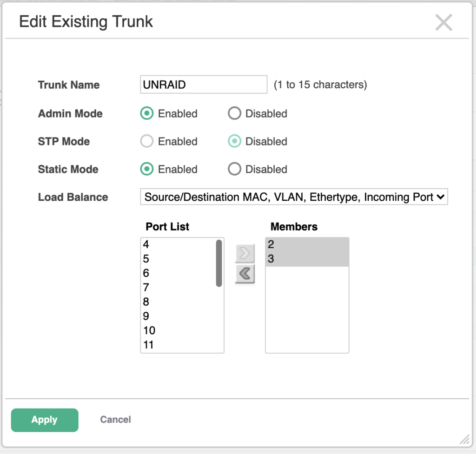This screenshot has width=476, height=454.
Task: Cancel editing the trunk
Action: pyautogui.click(x=116, y=420)
